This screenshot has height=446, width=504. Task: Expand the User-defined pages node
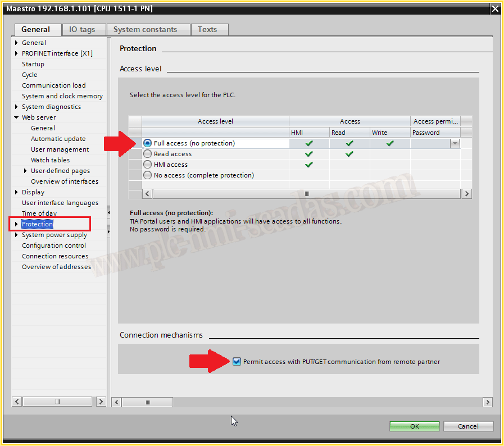click(25, 171)
